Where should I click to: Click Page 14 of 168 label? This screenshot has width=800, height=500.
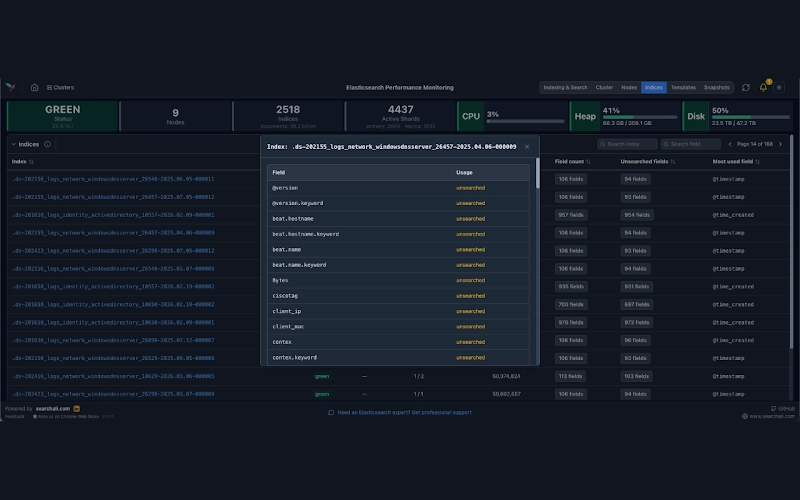click(x=755, y=144)
